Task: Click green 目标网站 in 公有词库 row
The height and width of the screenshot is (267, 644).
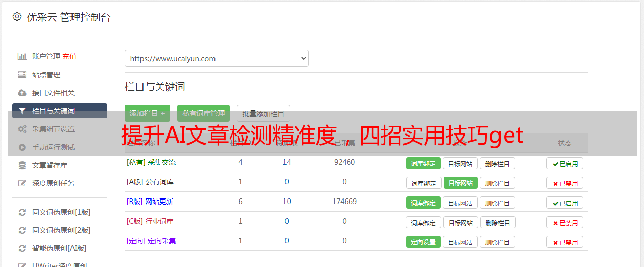Action: point(461,183)
